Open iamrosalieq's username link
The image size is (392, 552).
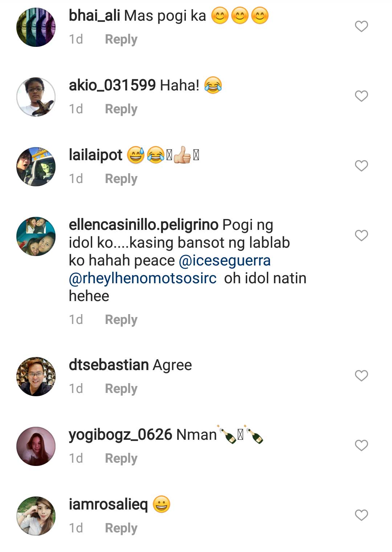[x=108, y=504]
